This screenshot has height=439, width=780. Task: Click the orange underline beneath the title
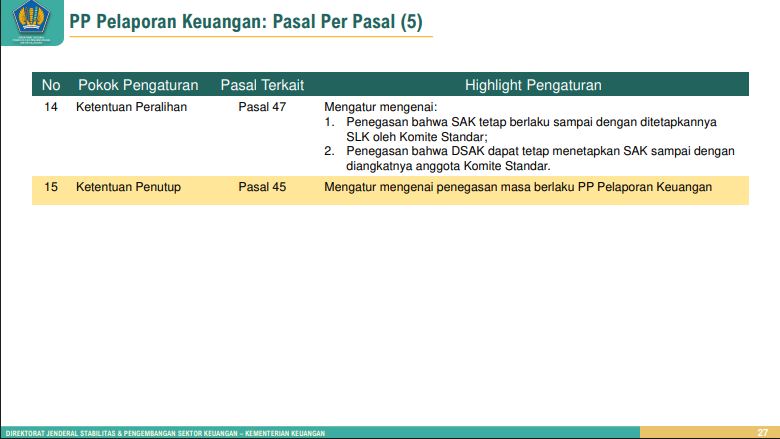pos(250,38)
